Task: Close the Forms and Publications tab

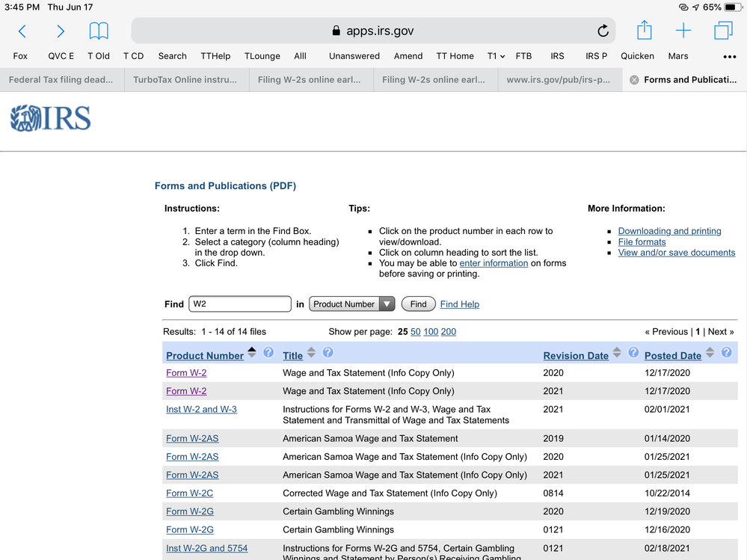Action: (634, 80)
